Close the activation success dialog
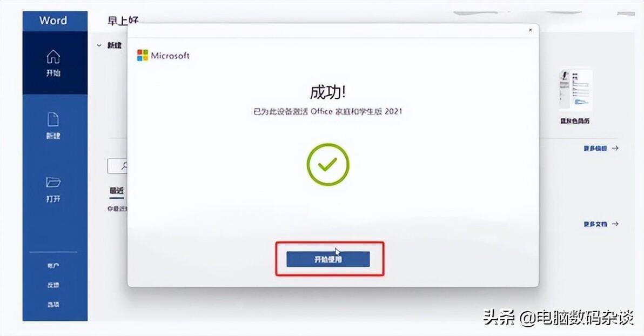 pyautogui.click(x=530, y=30)
